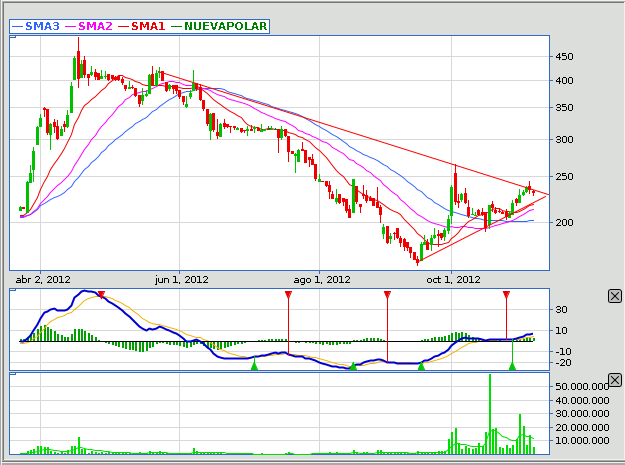
Task: Click the 'abr 2, 2012' date label
Action: (x=45, y=279)
